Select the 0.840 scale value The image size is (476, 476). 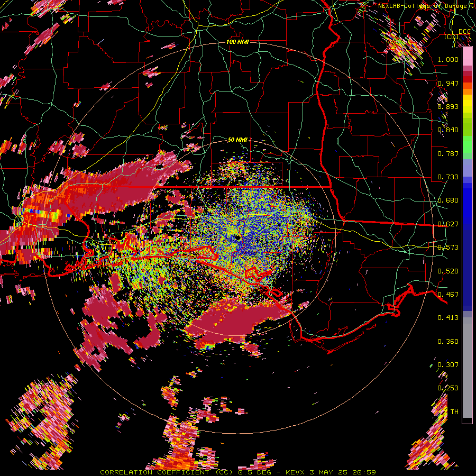point(448,130)
